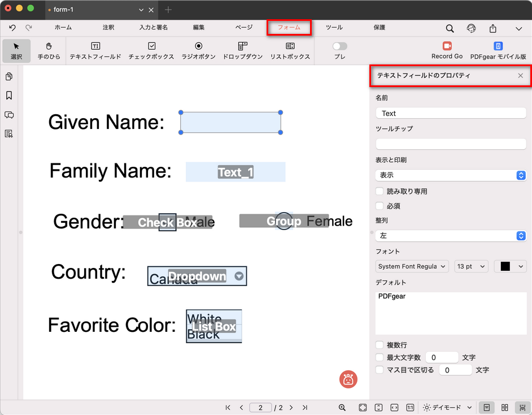Open the System Font dropdown

coord(412,266)
